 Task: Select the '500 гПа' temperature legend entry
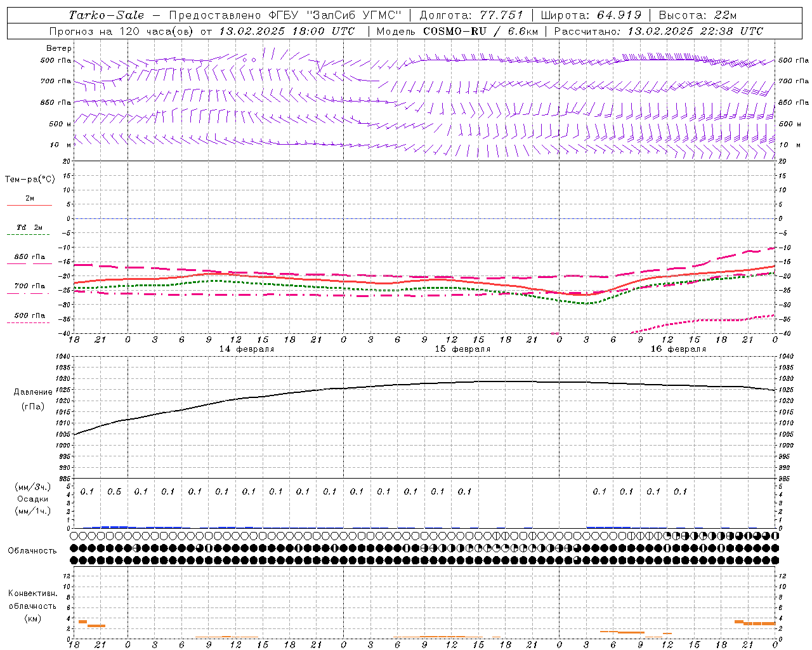[x=30, y=315]
